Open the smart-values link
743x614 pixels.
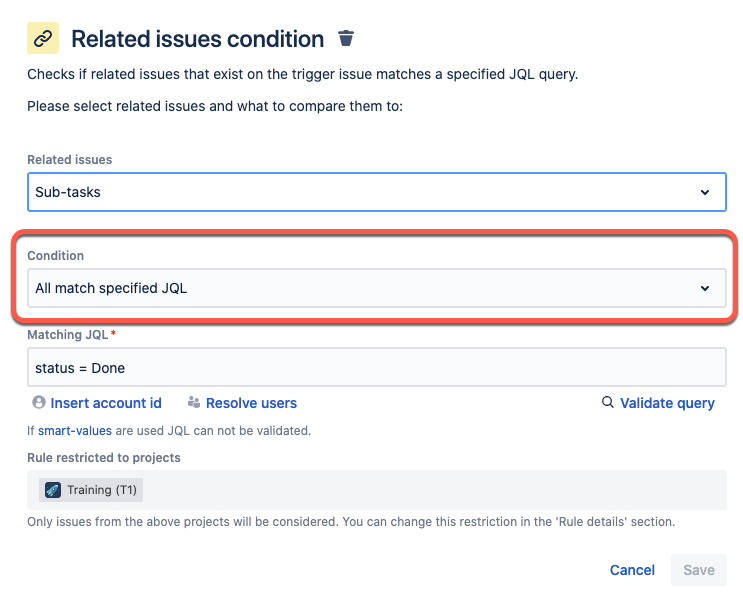click(75, 431)
